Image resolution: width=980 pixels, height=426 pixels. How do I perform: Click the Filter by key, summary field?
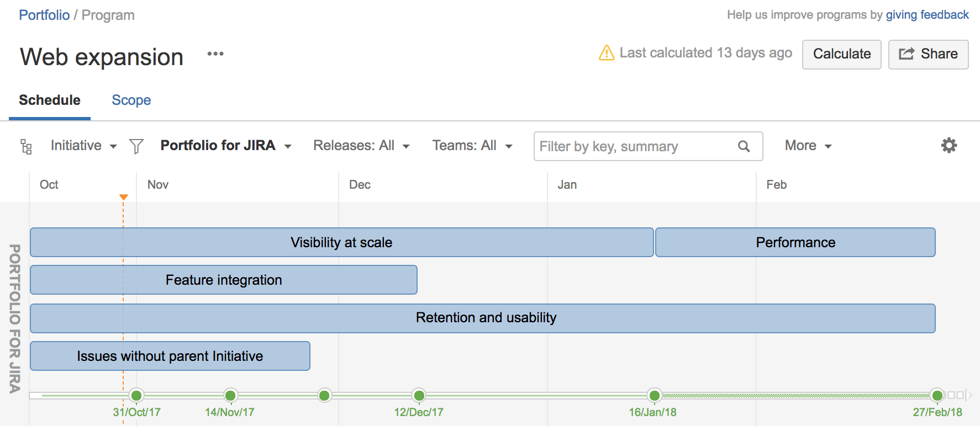pos(635,146)
